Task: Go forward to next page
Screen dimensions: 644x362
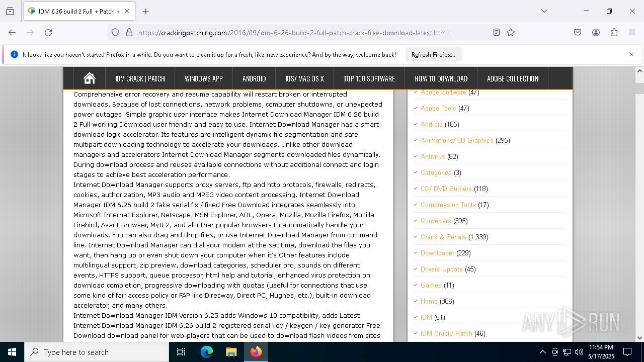Action: pos(30,33)
